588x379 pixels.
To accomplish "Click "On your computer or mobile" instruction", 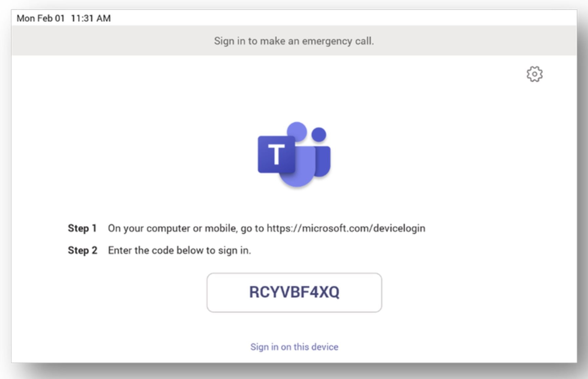I will [x=172, y=229].
